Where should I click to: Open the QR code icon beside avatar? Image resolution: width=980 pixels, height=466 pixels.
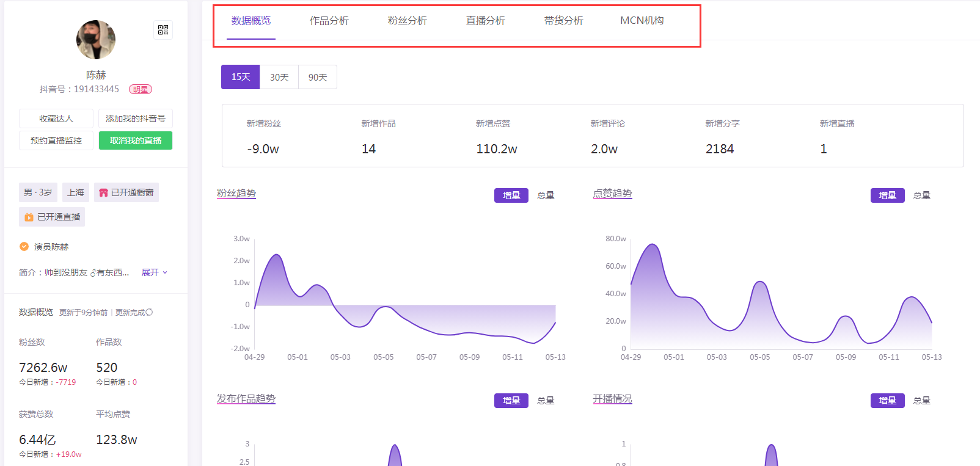(x=163, y=30)
